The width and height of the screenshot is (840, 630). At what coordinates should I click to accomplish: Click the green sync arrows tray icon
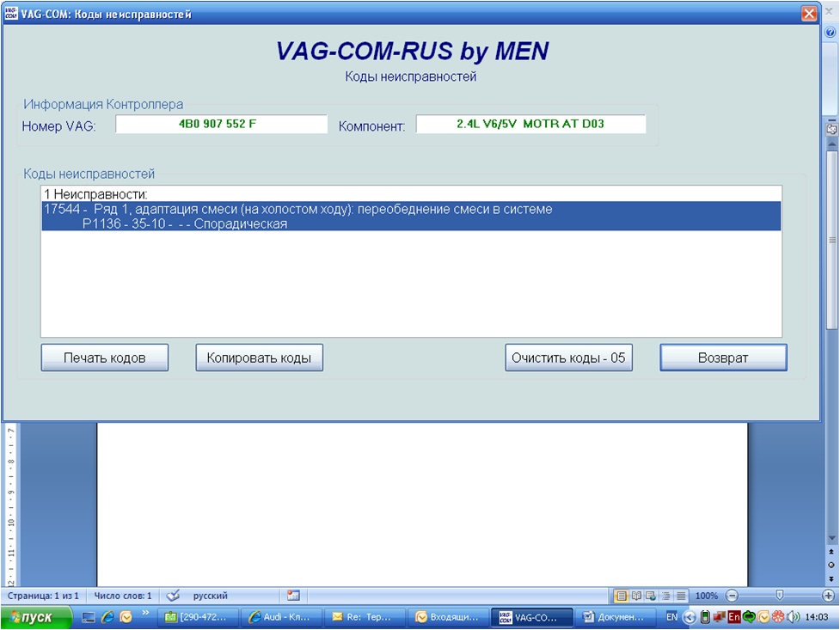(x=748, y=617)
